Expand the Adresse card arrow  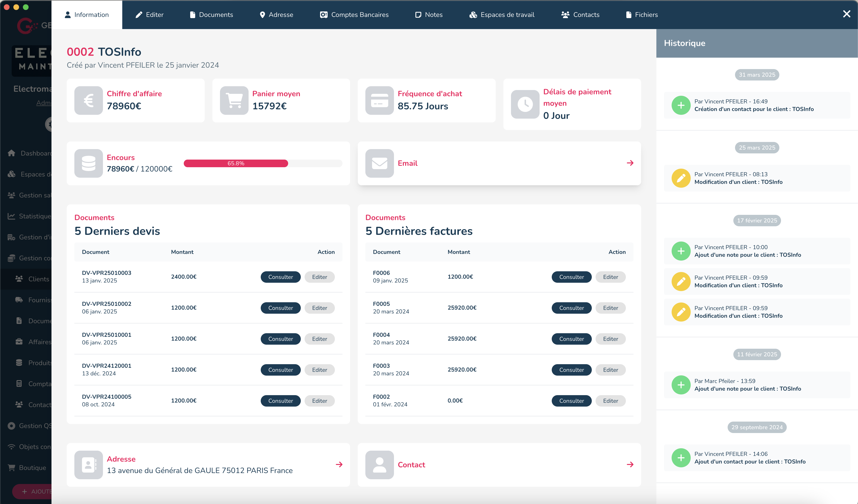(339, 464)
